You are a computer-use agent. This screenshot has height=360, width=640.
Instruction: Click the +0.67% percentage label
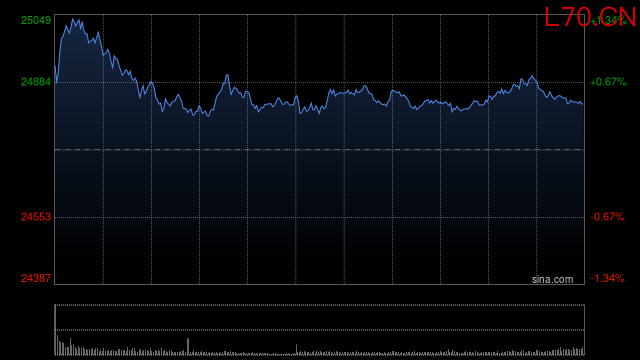pyautogui.click(x=608, y=82)
